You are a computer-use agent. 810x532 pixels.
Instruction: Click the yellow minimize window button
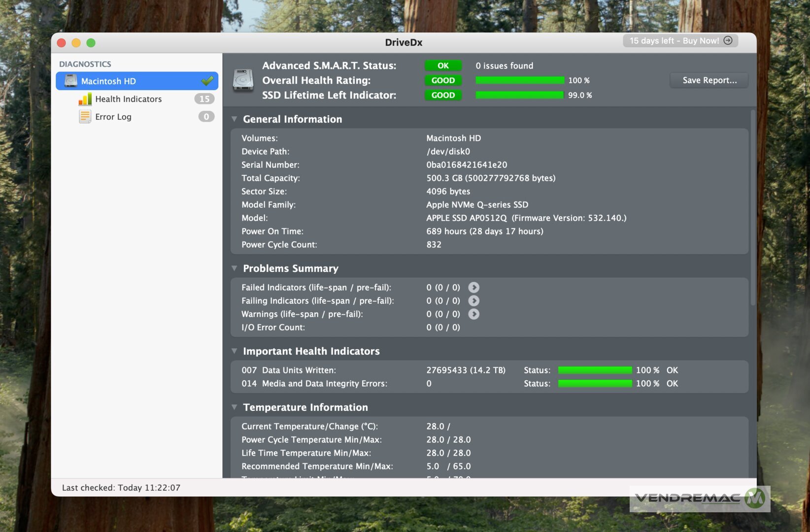pos(76,43)
